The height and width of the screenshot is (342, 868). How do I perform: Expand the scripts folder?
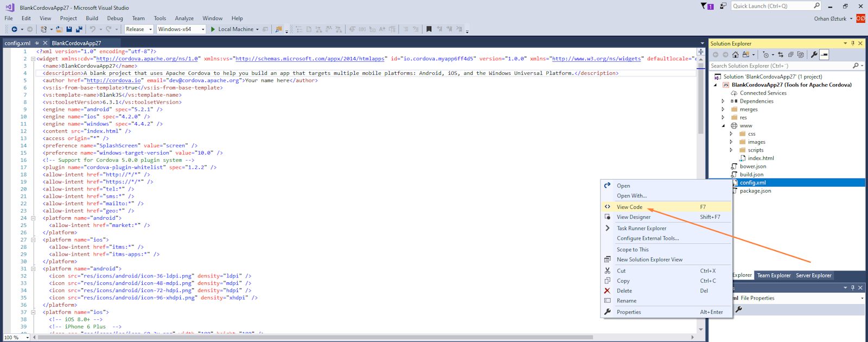(x=731, y=150)
